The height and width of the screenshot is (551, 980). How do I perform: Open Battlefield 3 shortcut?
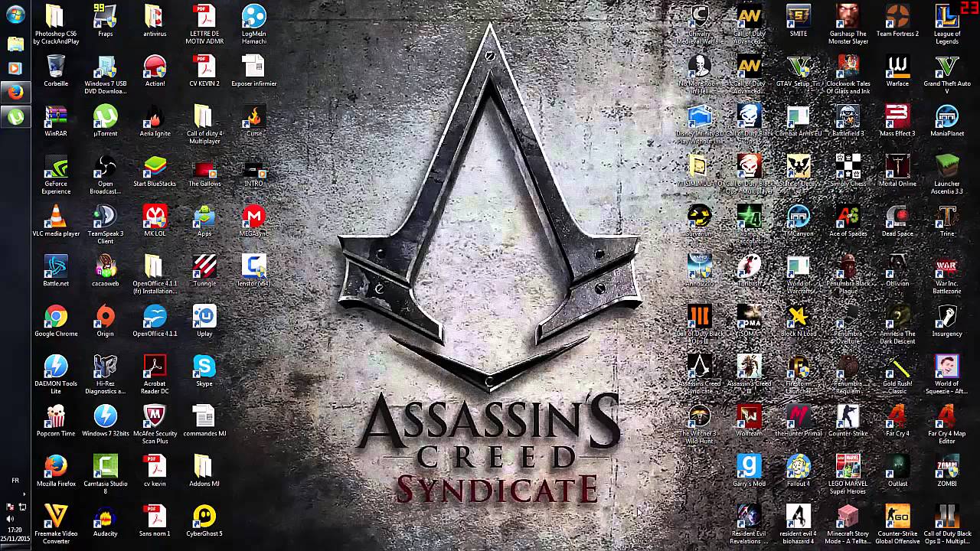coord(848,121)
